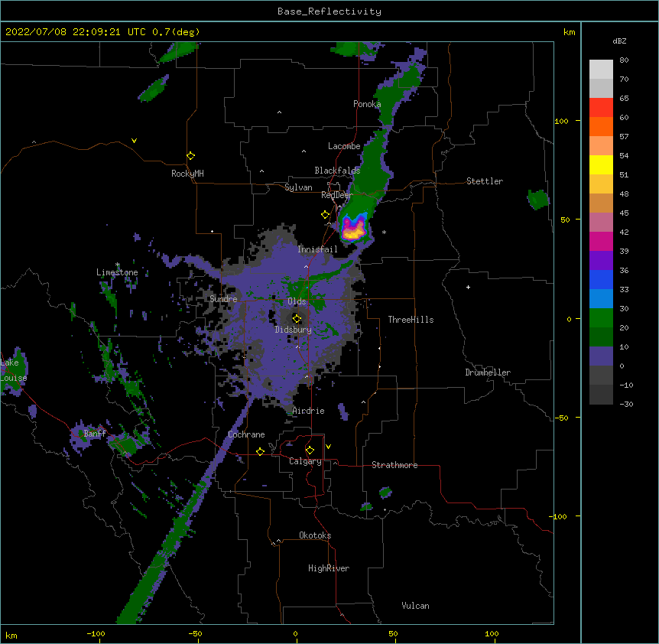Click the asterisk marker above Limestone

click(x=118, y=265)
